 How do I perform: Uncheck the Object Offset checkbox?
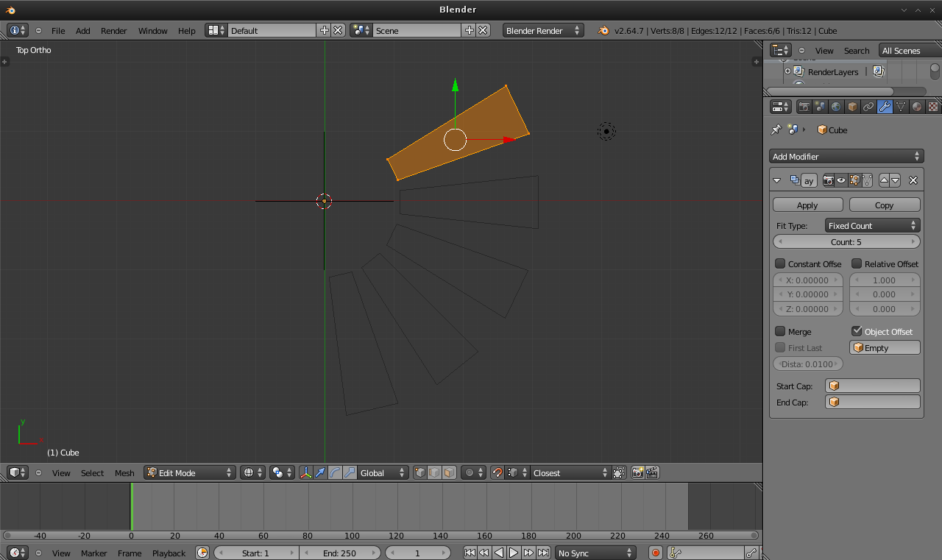857,331
